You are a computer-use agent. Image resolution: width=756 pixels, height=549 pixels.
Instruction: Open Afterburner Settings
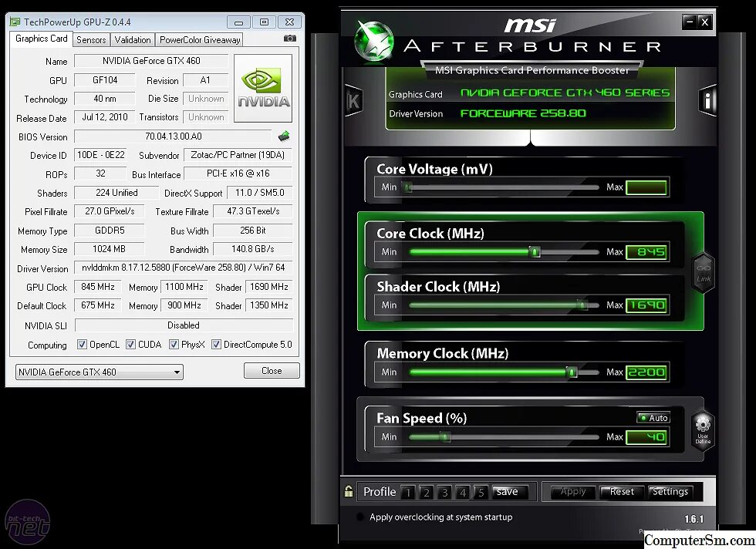(x=670, y=492)
